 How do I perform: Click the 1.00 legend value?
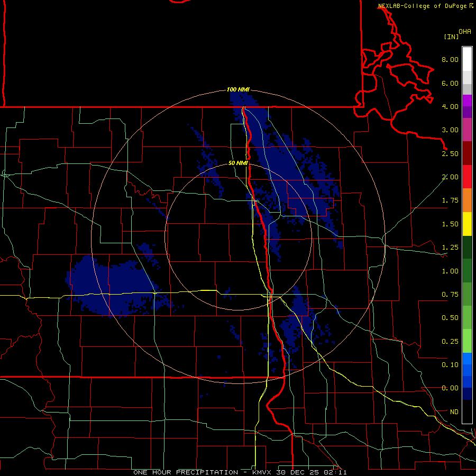(450, 271)
